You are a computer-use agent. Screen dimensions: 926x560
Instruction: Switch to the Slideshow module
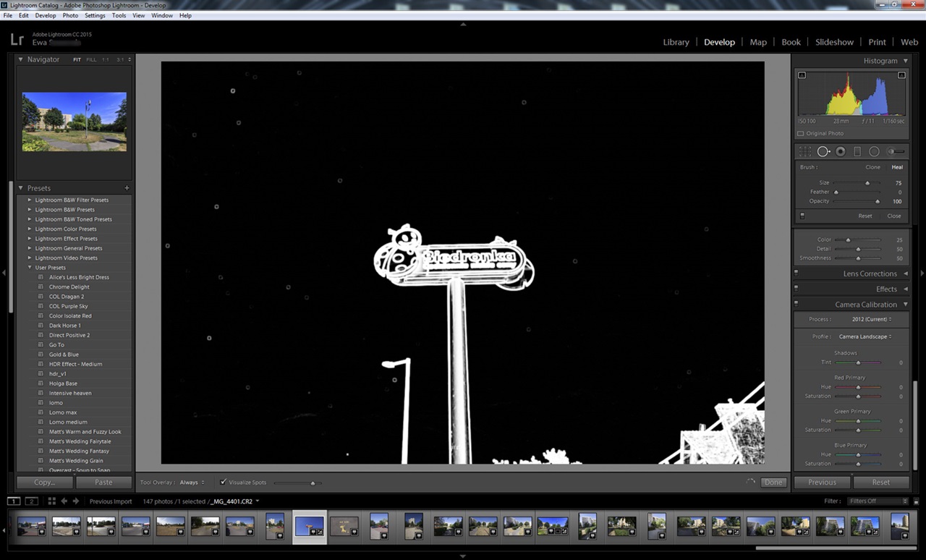tap(834, 42)
